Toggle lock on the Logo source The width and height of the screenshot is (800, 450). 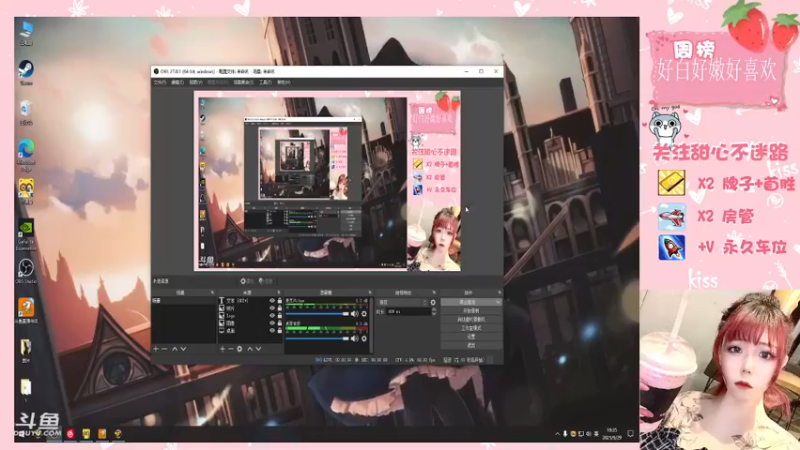click(280, 316)
